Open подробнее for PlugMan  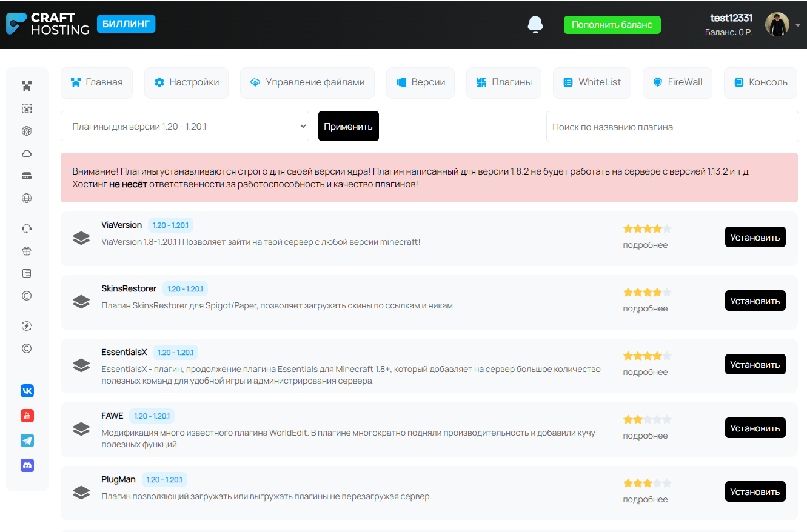pos(645,499)
